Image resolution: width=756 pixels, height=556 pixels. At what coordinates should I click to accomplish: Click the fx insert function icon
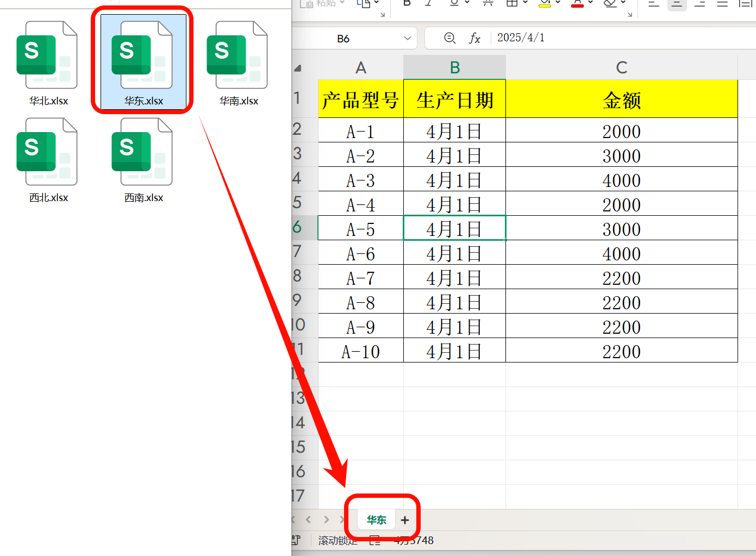474,38
